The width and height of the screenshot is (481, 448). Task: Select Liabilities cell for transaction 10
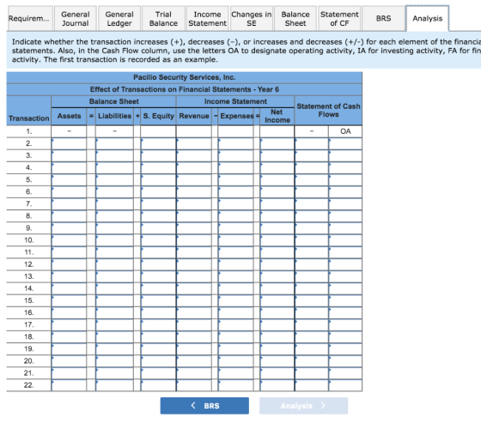115,240
